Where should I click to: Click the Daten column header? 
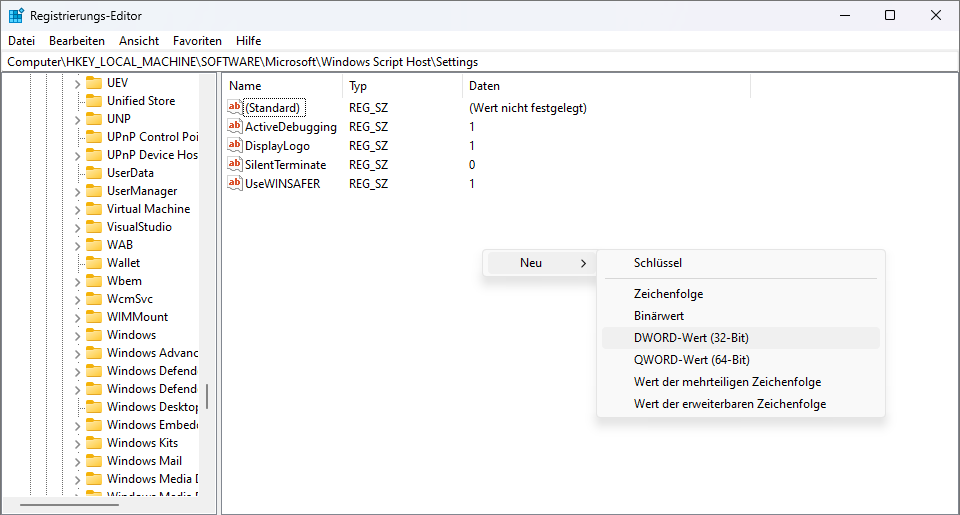tap(484, 86)
